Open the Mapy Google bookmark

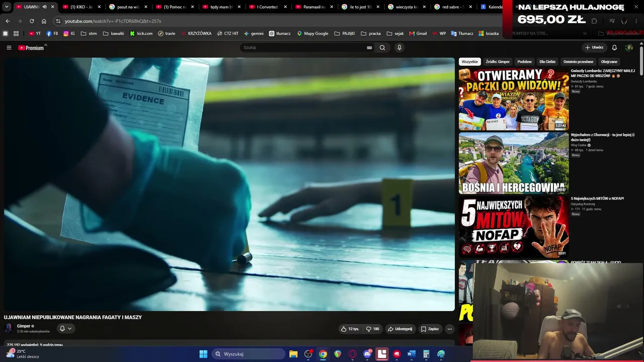[312, 34]
